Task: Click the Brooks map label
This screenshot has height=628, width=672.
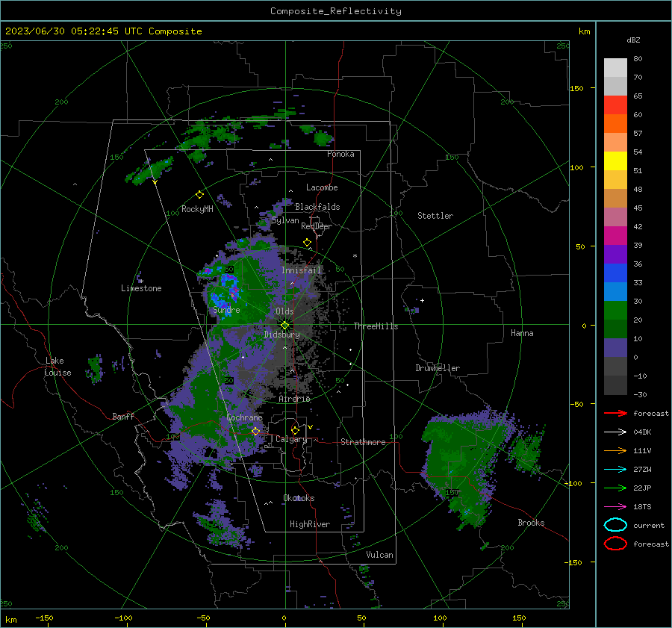Action: (x=531, y=523)
